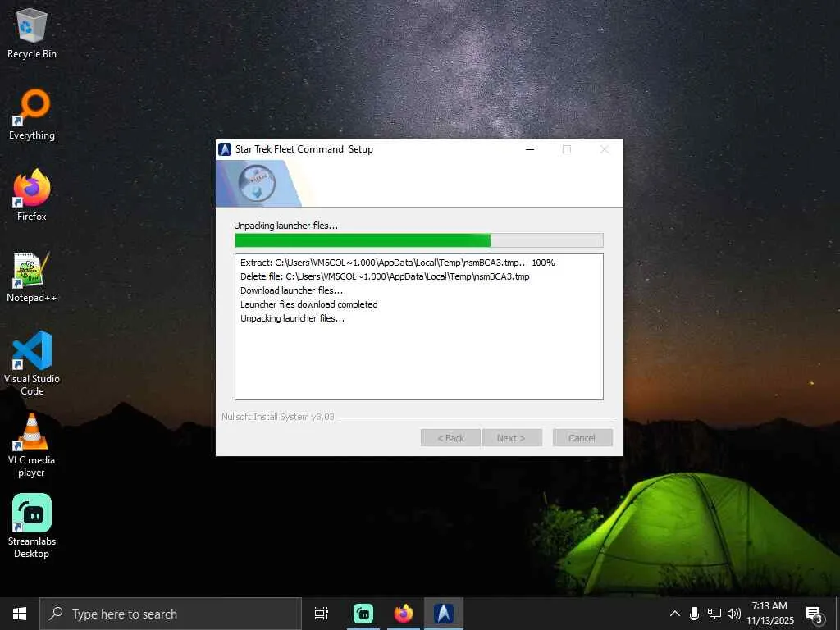The width and height of the screenshot is (840, 630).
Task: Select the Notepad++ desktop shortcut
Action: [x=32, y=277]
